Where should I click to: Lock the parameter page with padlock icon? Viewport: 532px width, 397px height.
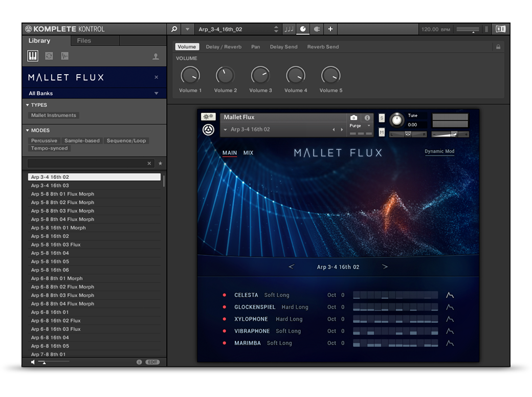pos(498,47)
